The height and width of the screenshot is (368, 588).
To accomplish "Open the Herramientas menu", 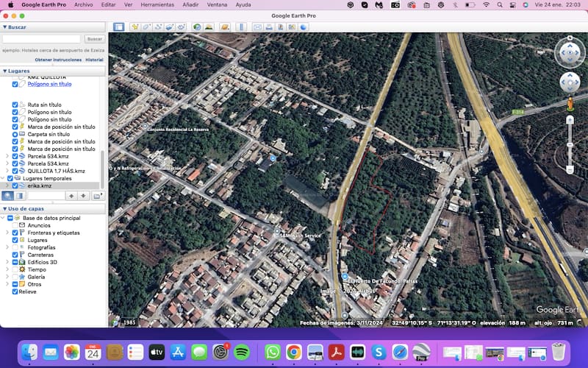I will click(157, 5).
